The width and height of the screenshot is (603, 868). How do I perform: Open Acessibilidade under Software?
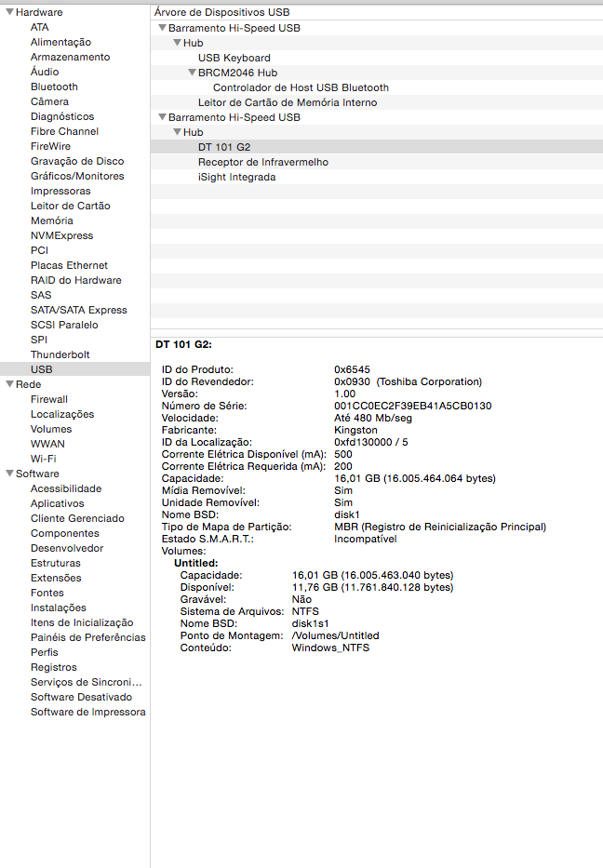[66, 488]
